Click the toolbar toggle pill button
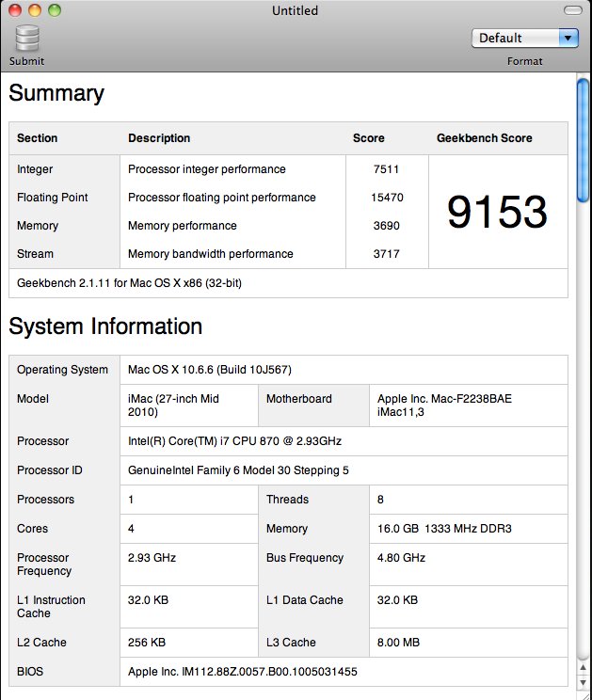The image size is (592, 700). coord(573,10)
